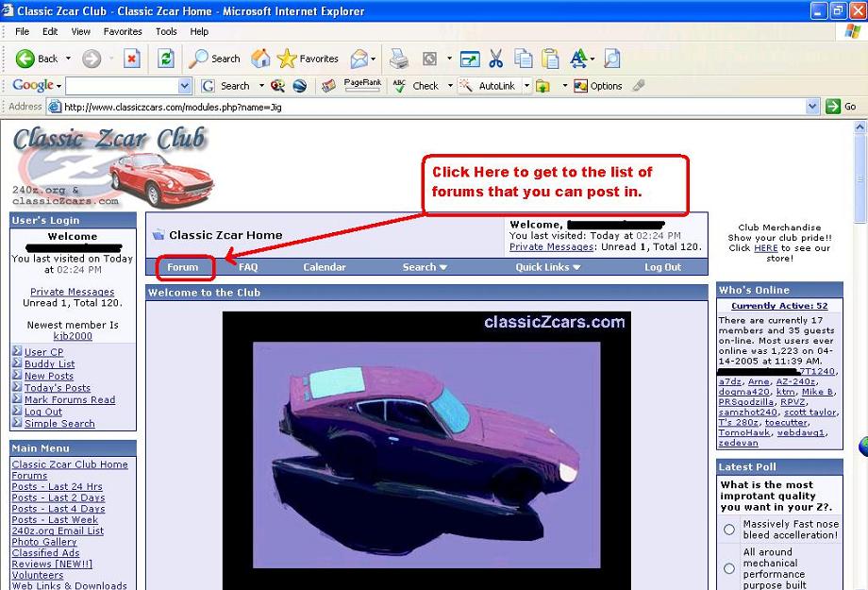This screenshot has height=590, width=868.
Task: Open the File menu
Action: pyautogui.click(x=22, y=31)
